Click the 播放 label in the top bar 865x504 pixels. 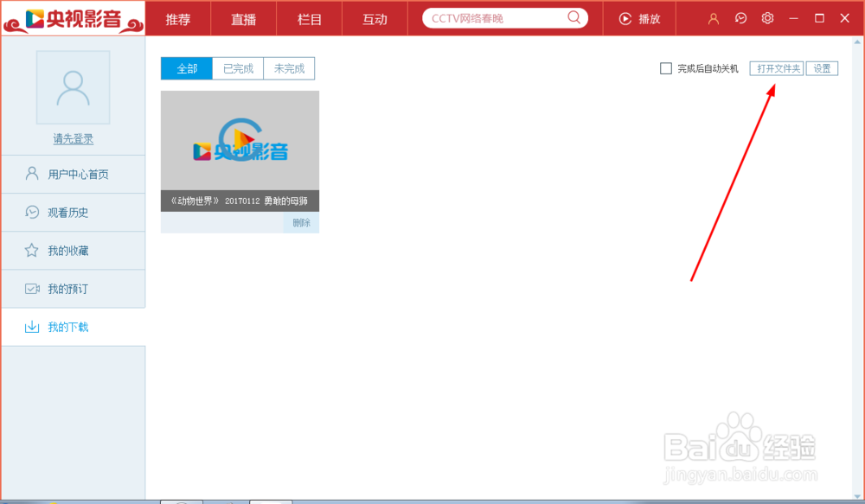tap(650, 19)
